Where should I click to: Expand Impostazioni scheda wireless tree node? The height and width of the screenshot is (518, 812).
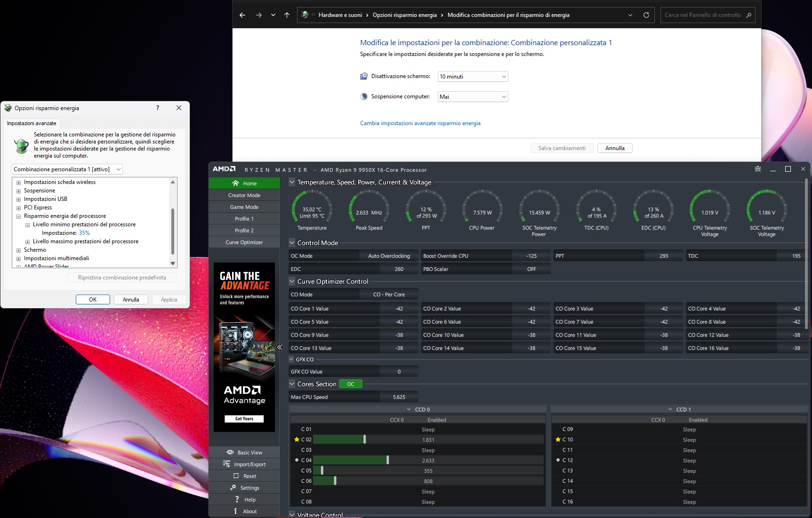click(x=19, y=183)
